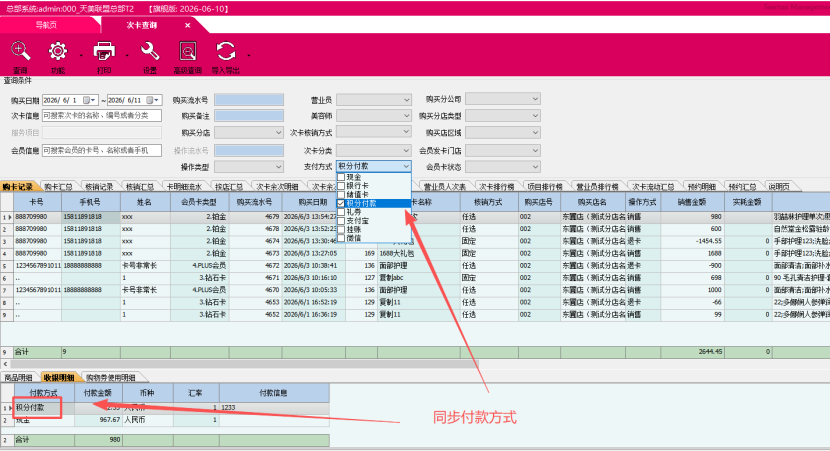The image size is (830, 451).
Task: Expand arrow next to 打印 toolbar button
Action: point(127,55)
